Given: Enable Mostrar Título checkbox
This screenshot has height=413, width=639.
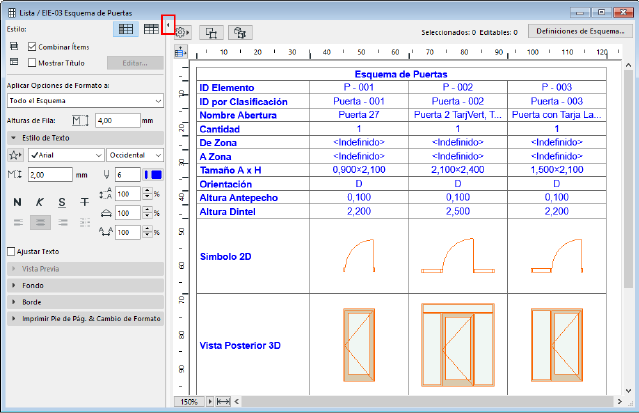Looking at the screenshot, I should (33, 62).
